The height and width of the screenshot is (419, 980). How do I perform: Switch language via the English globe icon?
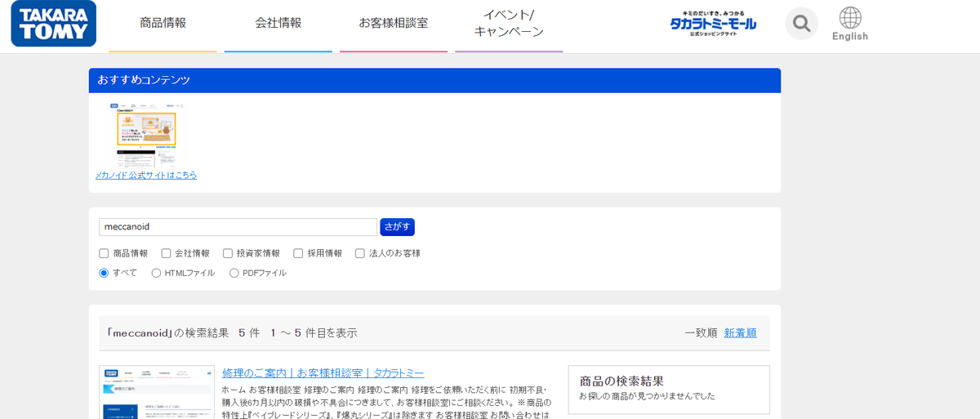coord(850,24)
